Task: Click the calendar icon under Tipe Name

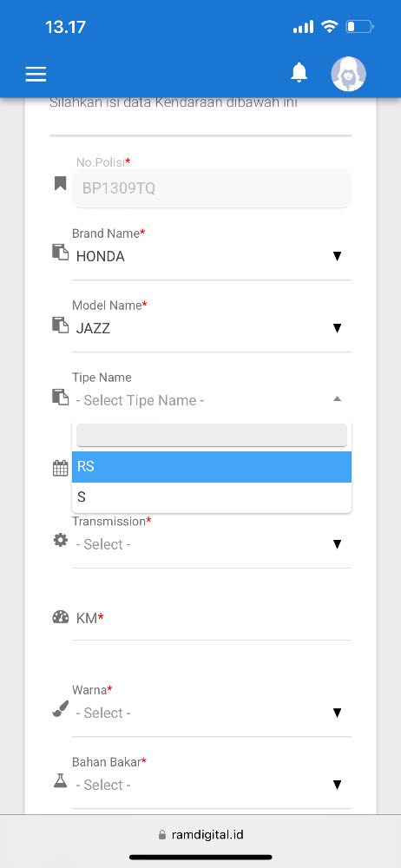Action: [x=61, y=469]
